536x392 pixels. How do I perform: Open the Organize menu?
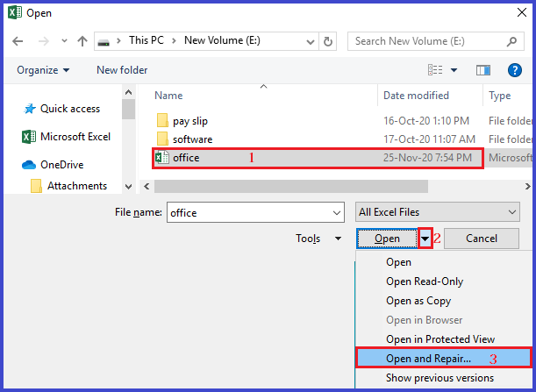pos(43,70)
